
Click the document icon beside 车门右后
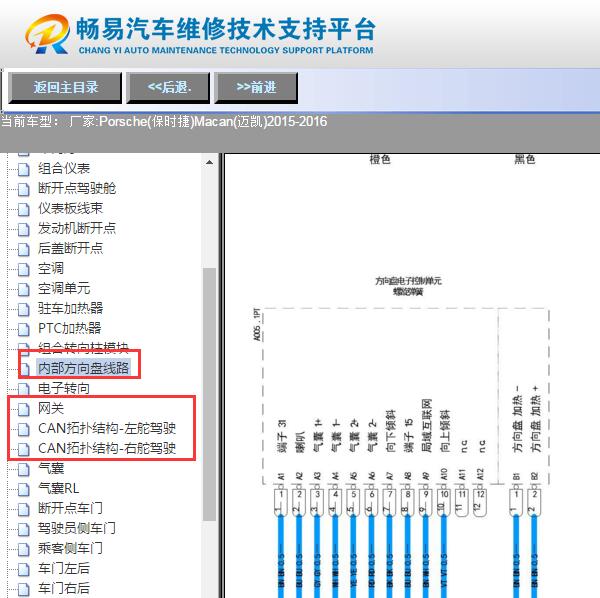pyautogui.click(x=24, y=589)
